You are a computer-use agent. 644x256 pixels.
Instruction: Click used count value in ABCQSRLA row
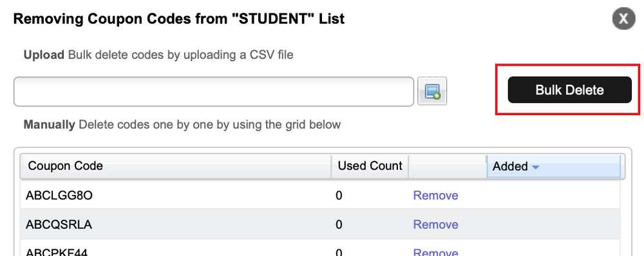click(x=339, y=224)
